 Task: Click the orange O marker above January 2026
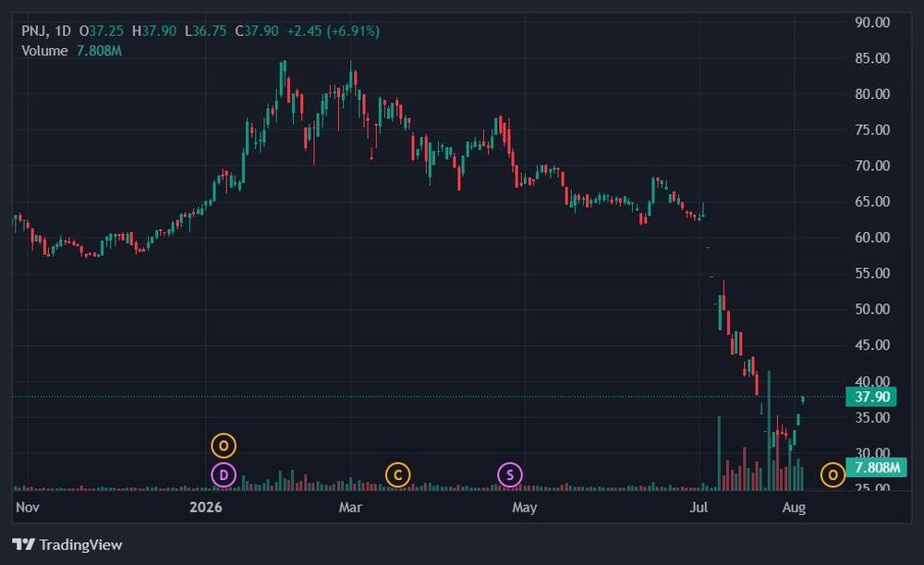224,446
